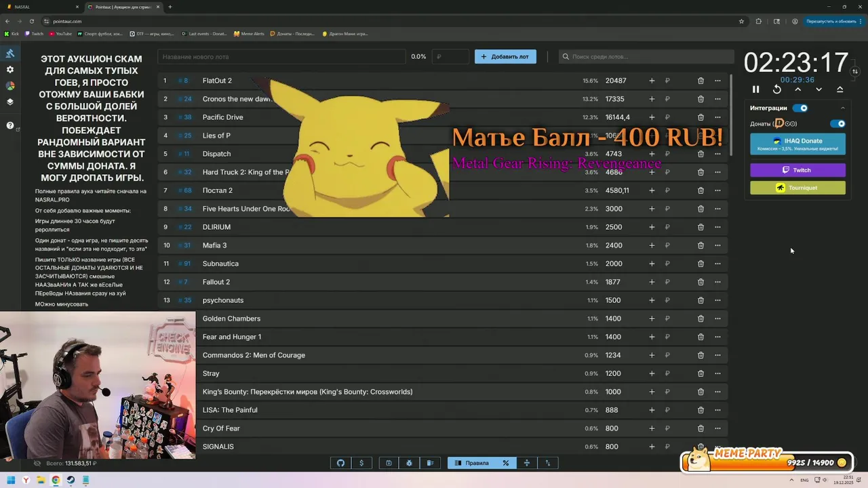868x488 pixels.
Task: Open the help question mark icon
Action: click(10, 125)
